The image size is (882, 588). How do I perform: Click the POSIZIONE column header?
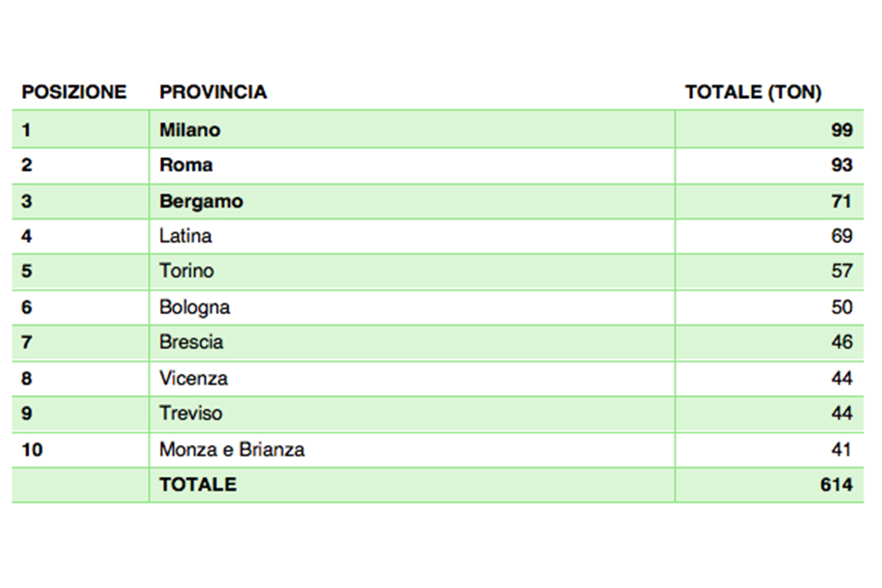pos(74,92)
